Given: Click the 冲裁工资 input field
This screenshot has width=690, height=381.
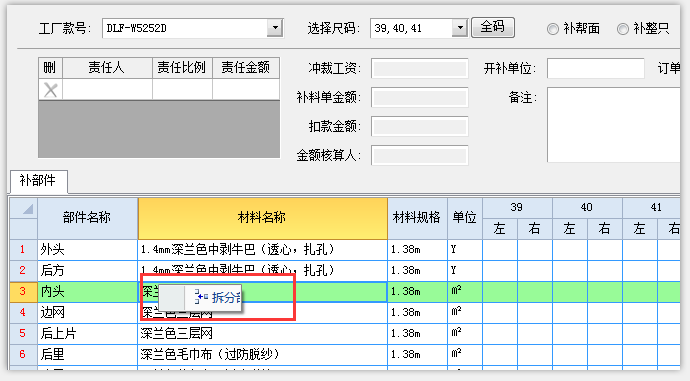Looking at the screenshot, I should click(419, 69).
